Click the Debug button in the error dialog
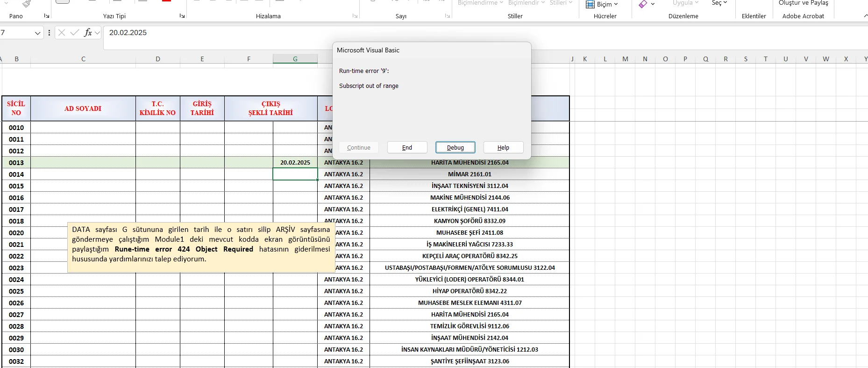 (455, 147)
